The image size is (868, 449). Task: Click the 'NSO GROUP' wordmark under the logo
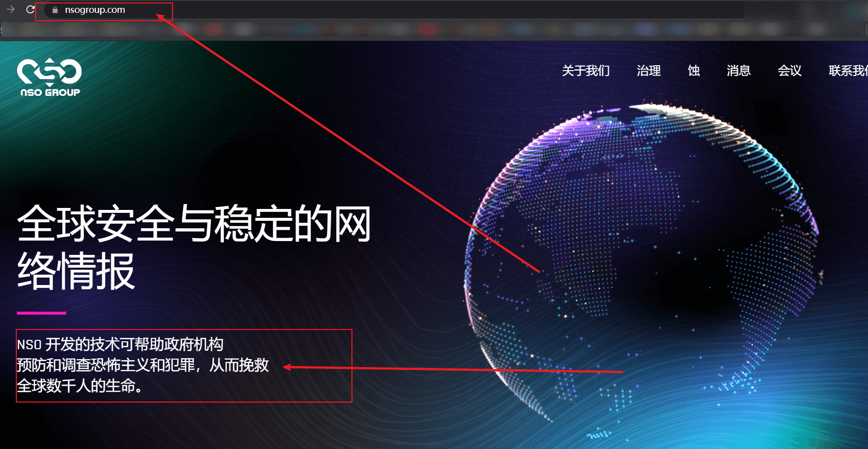point(50,92)
